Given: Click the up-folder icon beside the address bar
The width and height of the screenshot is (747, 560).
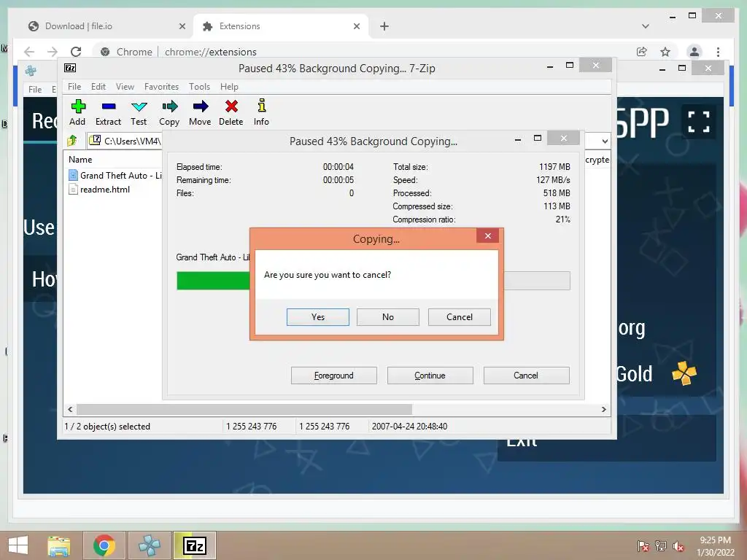Looking at the screenshot, I should (x=72, y=141).
